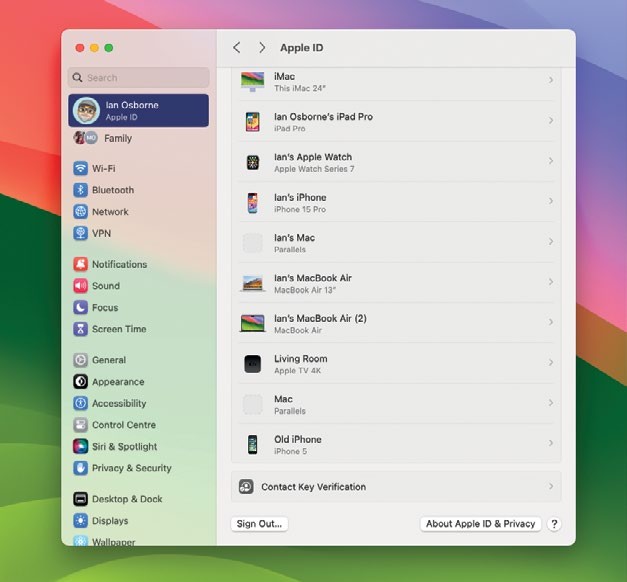Screen dimensions: 627x582
Task: Expand the Old iPhone row chevron
Action: click(551, 443)
